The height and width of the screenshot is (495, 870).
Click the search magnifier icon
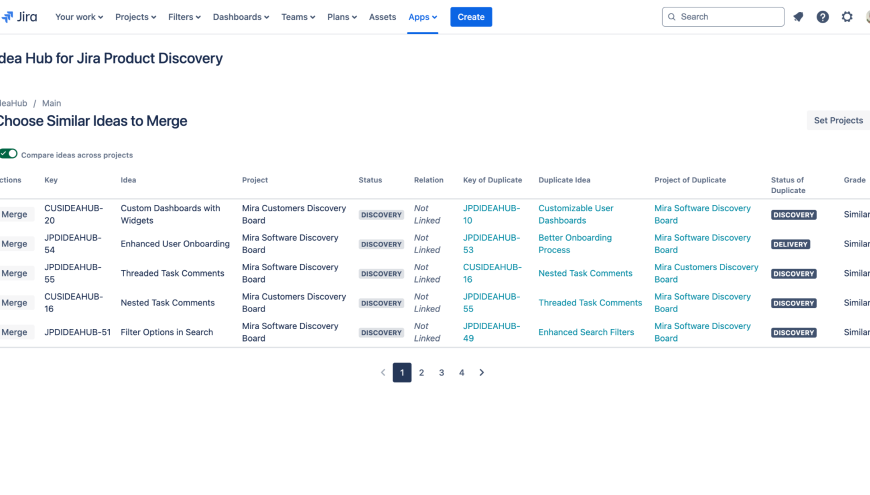coord(672,17)
